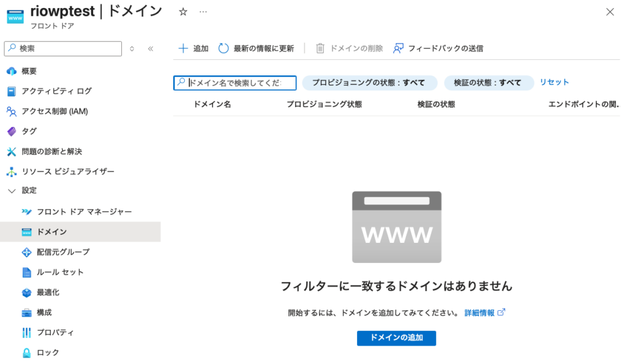
Task: Open リソース ビジュアライザー
Action: click(68, 171)
